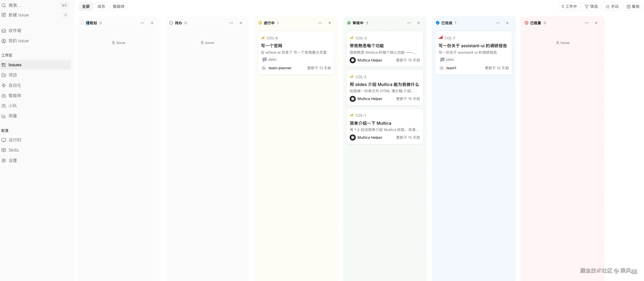Screen dimensions: 644x281
Task: Click sales project tag on COL-7
Action: tap(447, 60)
